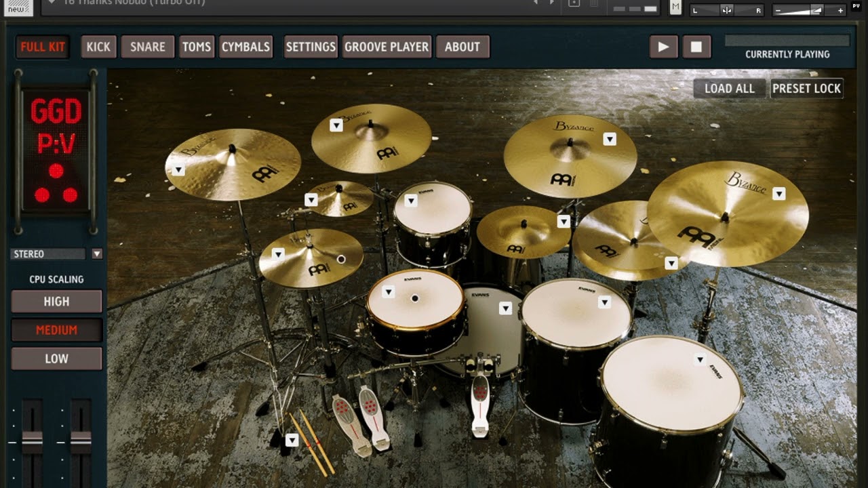Hit the top center Byzance cymbal

(371, 138)
